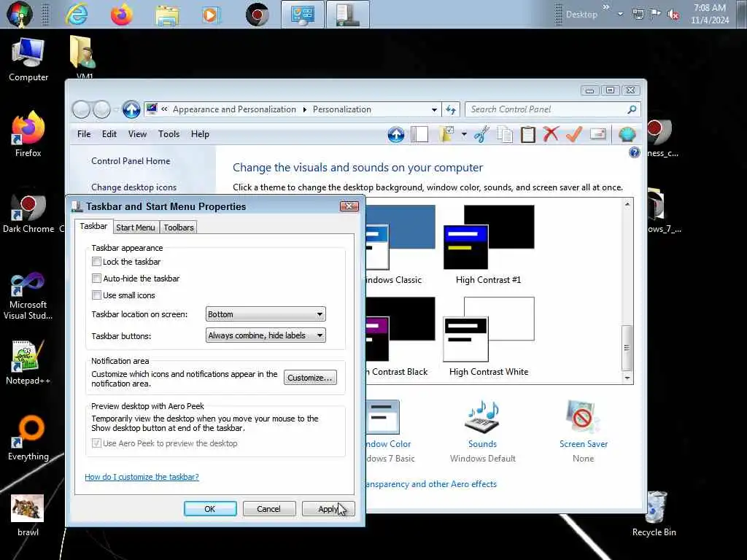The image size is (747, 560).
Task: Click the network tray icon
Action: click(x=638, y=15)
